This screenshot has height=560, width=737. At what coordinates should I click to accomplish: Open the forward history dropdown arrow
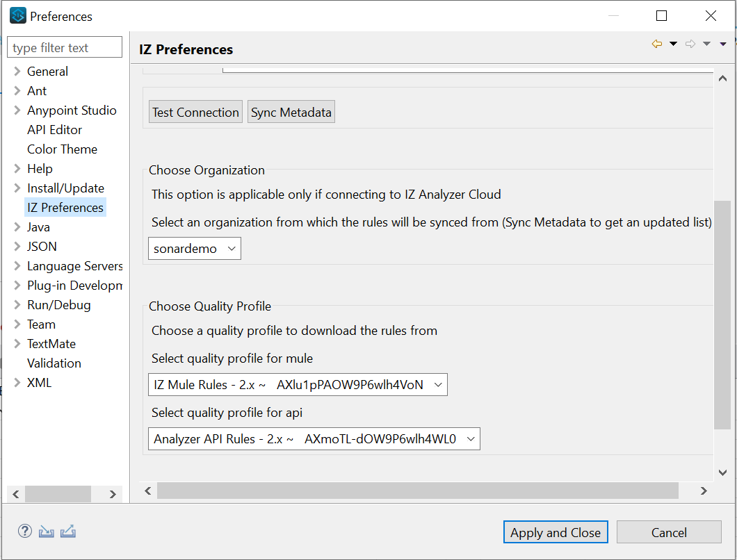coord(706,44)
